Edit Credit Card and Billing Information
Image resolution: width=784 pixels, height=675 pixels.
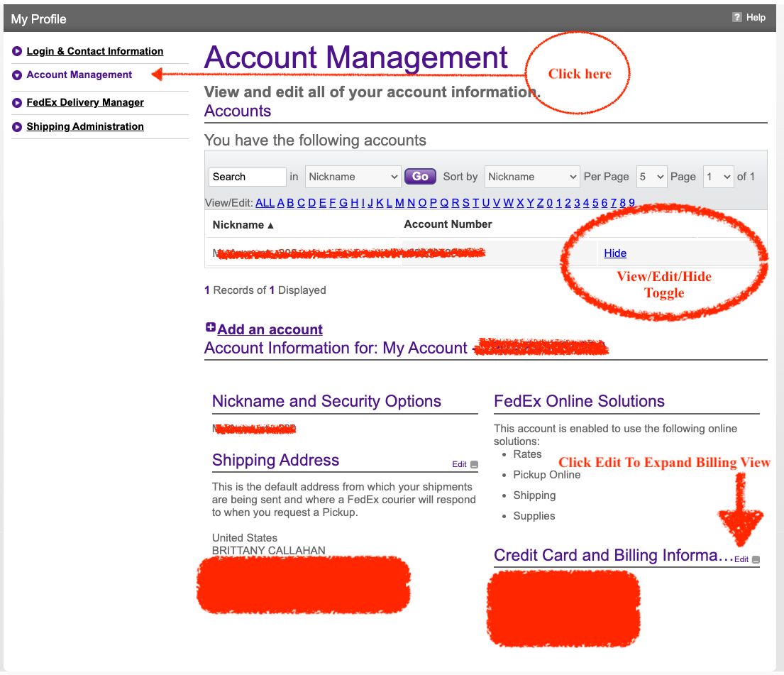tap(741, 559)
